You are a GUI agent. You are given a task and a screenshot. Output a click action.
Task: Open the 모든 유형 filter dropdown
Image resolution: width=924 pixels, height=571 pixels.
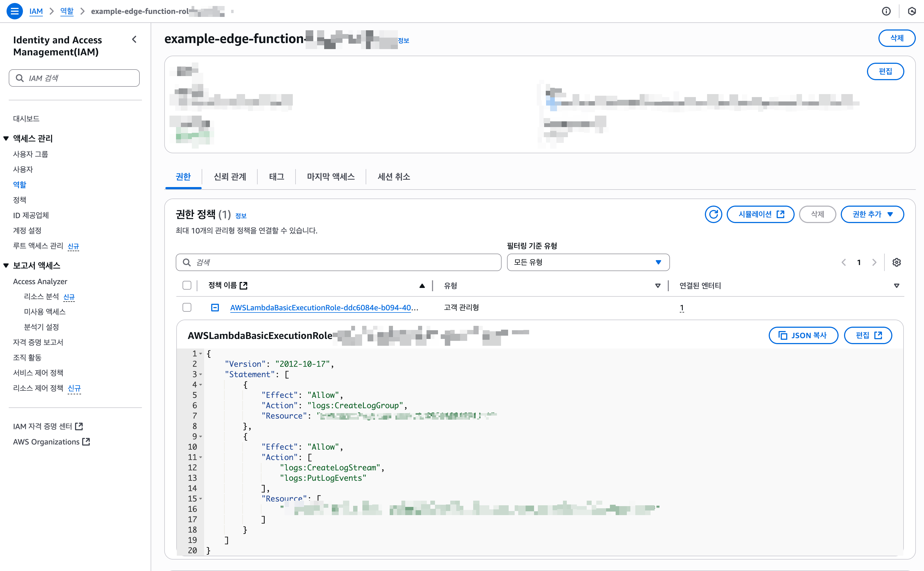588,263
